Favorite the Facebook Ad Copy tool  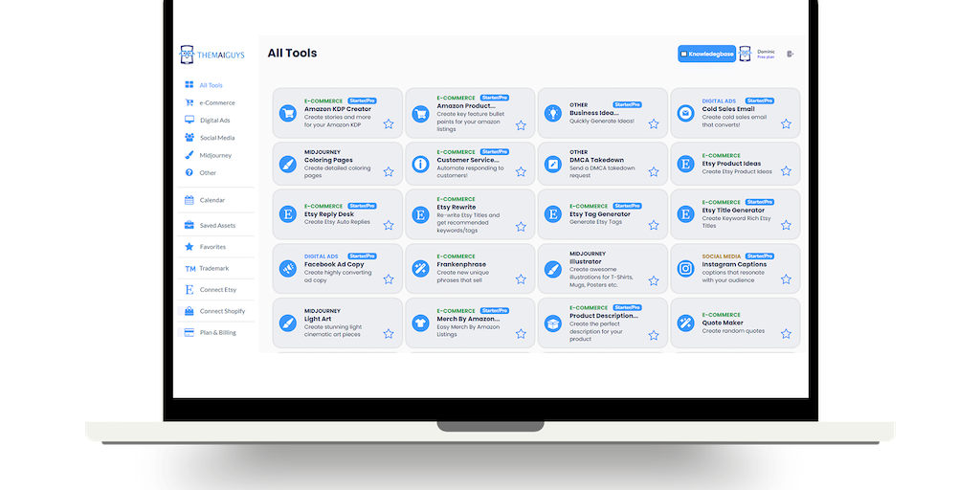click(389, 279)
